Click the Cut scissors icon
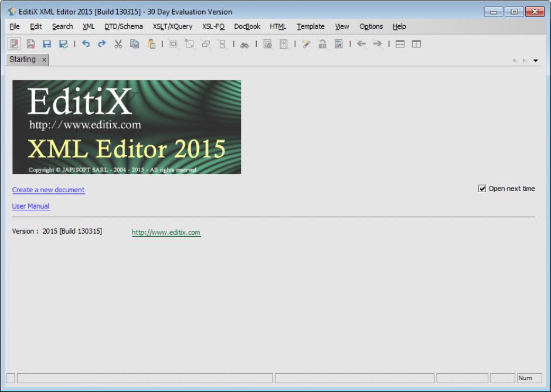Viewport: 551px width, 392px height. (x=118, y=44)
